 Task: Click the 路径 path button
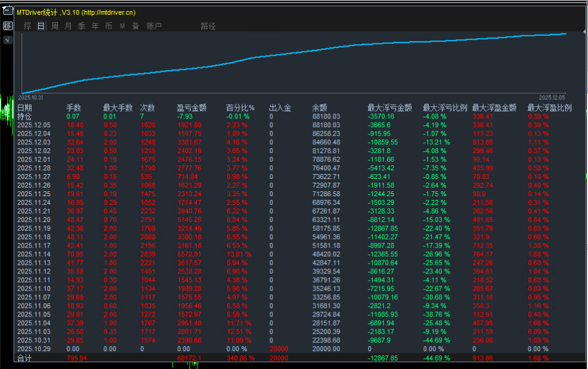208,26
